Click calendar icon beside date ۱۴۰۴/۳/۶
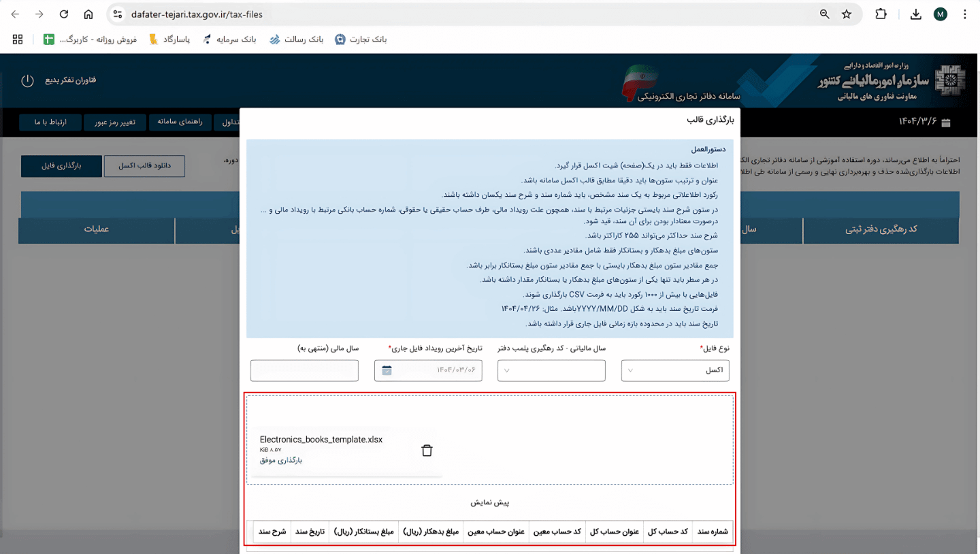Viewport: 980px width, 554px height. point(946,122)
